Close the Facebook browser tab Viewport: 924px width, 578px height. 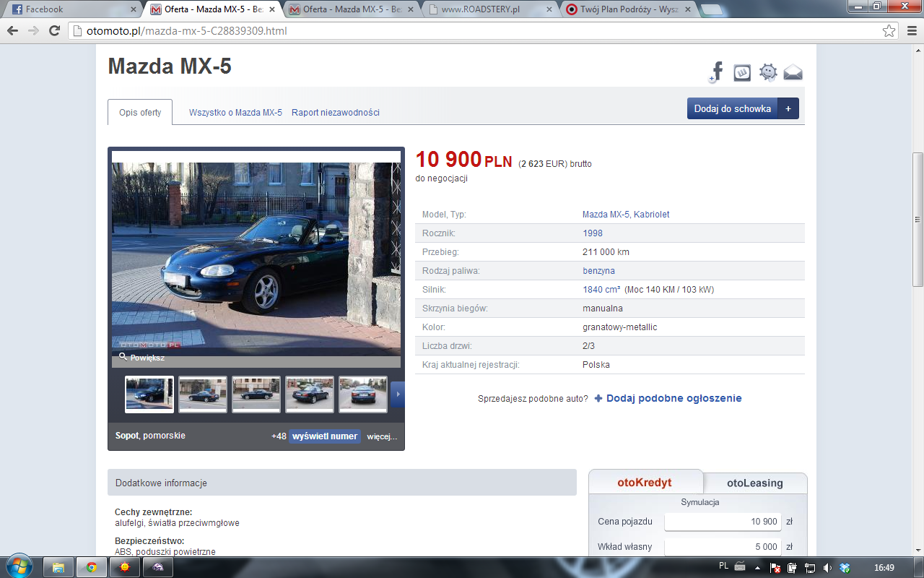pos(134,10)
